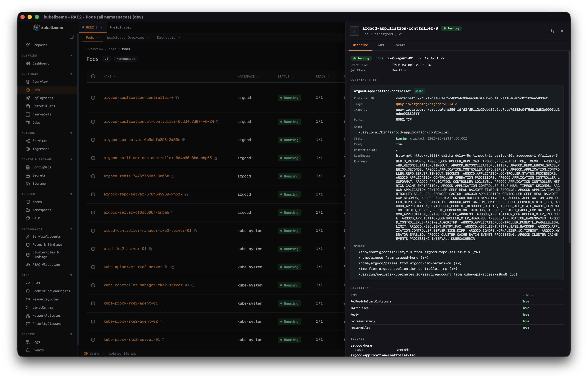
Task: Select the argocd-application-controller-0 row checkbox
Action: pos(93,98)
